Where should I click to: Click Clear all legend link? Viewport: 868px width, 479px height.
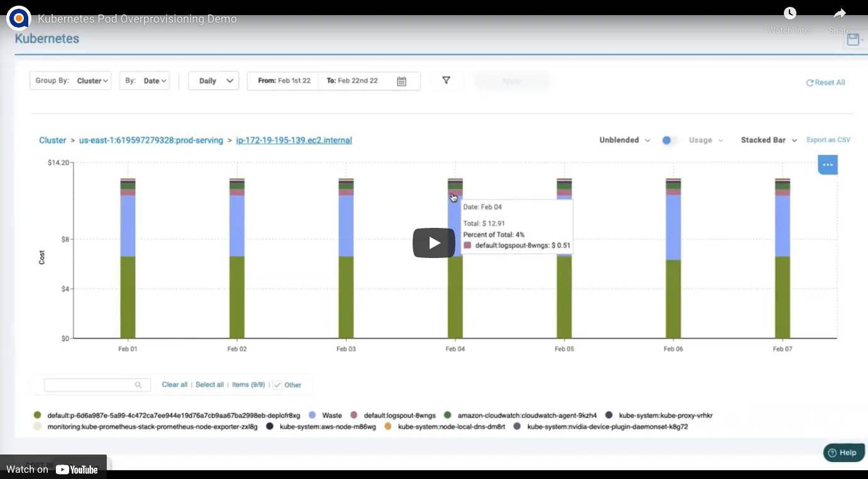175,385
